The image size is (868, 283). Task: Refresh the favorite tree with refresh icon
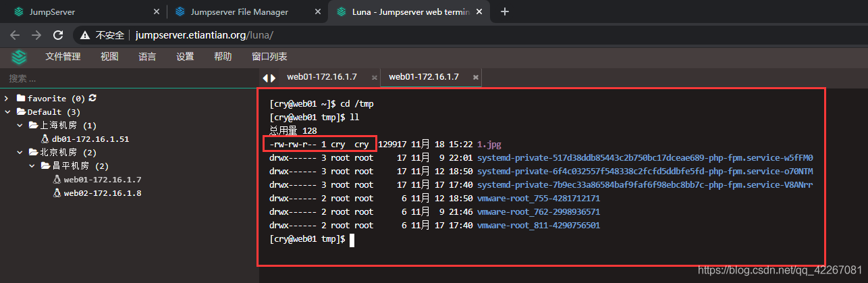[x=92, y=98]
